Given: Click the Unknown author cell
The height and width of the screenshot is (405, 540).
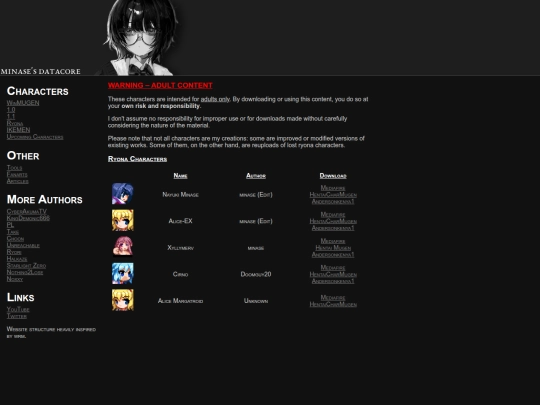Looking at the screenshot, I should pyautogui.click(x=256, y=301).
